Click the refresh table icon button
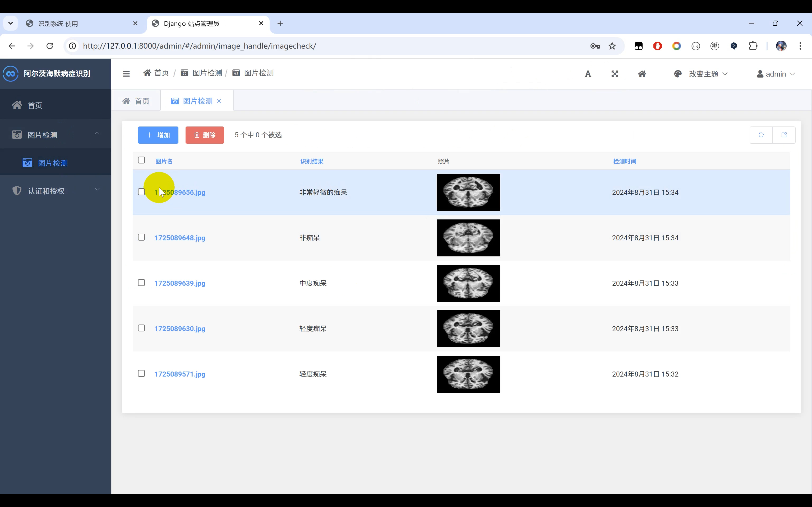The height and width of the screenshot is (507, 812). click(x=761, y=135)
